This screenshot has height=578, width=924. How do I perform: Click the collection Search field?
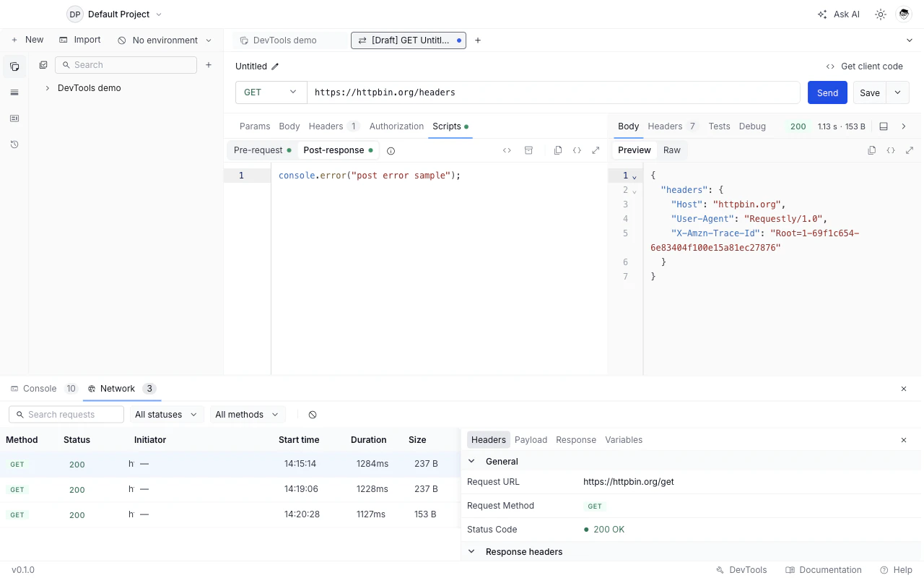point(126,65)
